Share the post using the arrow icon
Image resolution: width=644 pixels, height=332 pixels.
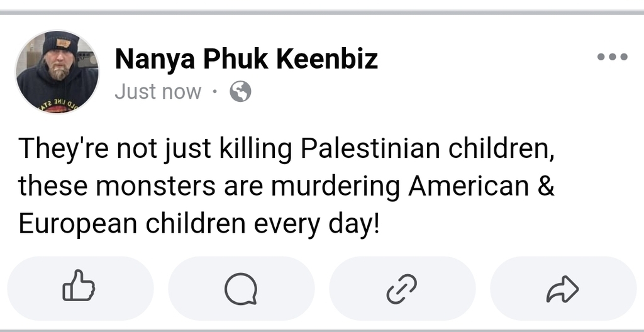pos(563,289)
